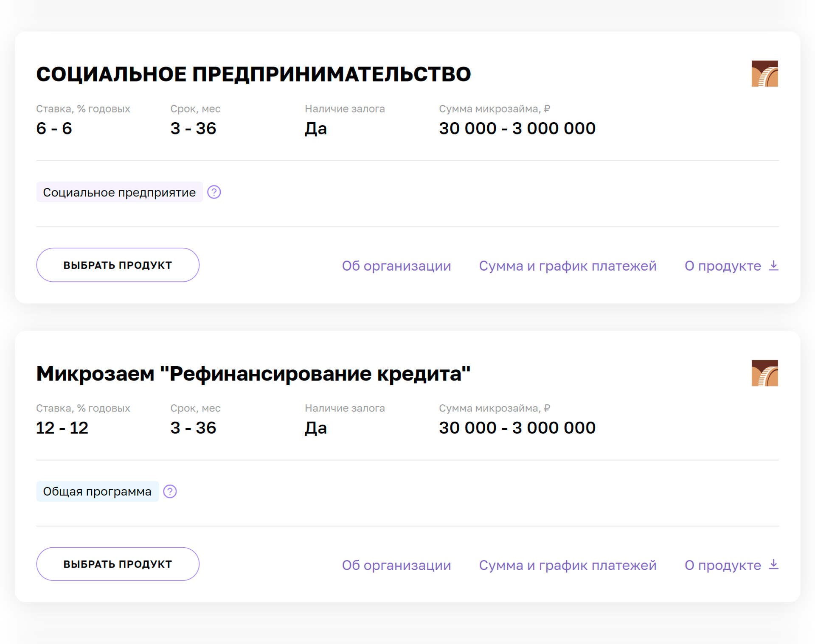Viewport: 815px width, 644px height.
Task: Open the help tooltip next to Общая программа
Action: point(170,491)
